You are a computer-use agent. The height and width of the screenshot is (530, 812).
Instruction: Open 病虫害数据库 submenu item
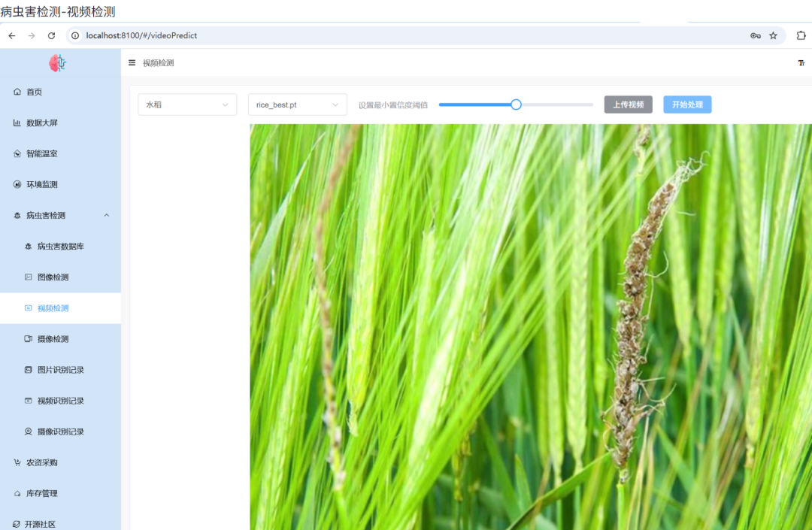(x=61, y=247)
